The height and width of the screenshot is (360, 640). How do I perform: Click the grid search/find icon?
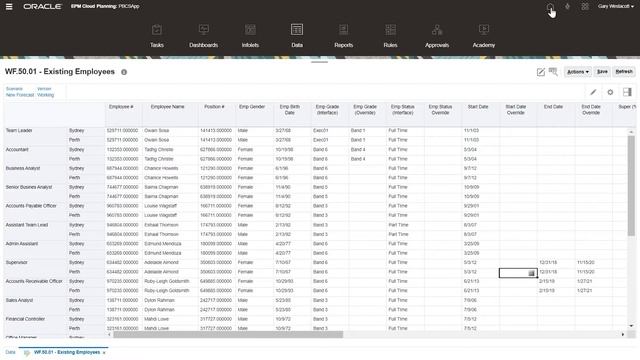coord(553,72)
